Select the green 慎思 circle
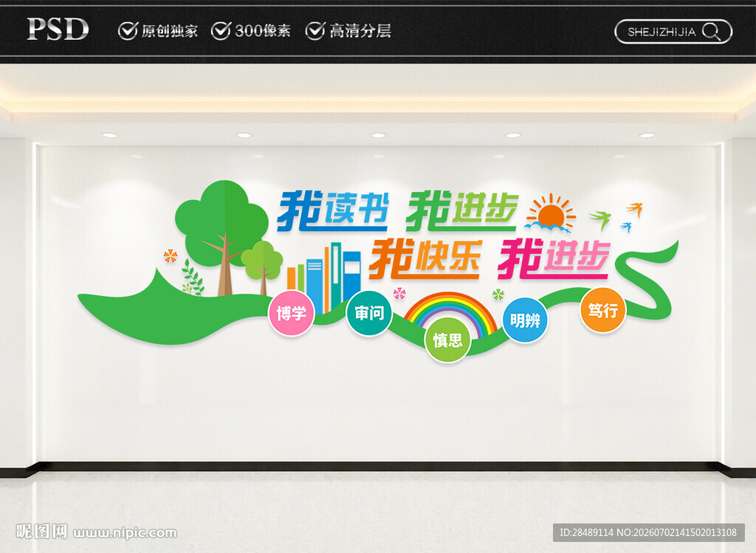 pos(447,340)
